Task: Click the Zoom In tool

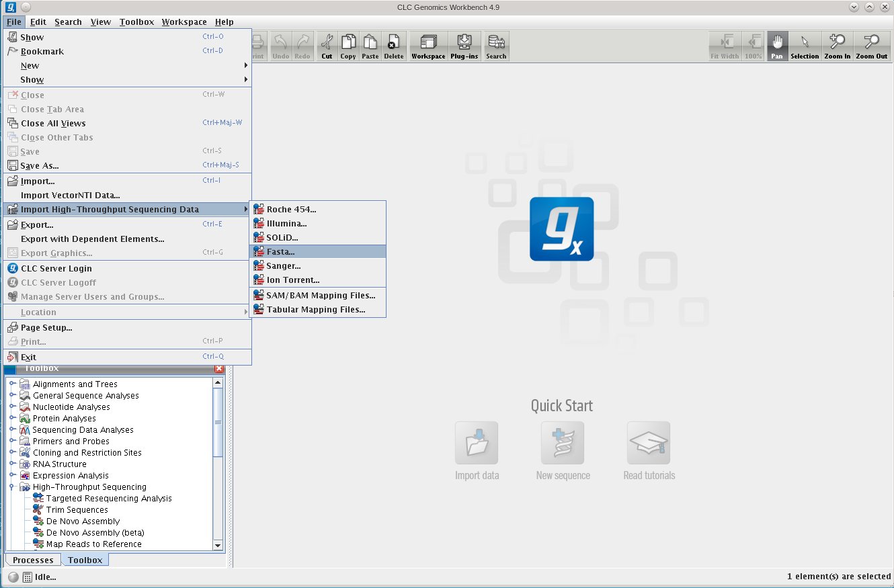Action: click(x=838, y=46)
